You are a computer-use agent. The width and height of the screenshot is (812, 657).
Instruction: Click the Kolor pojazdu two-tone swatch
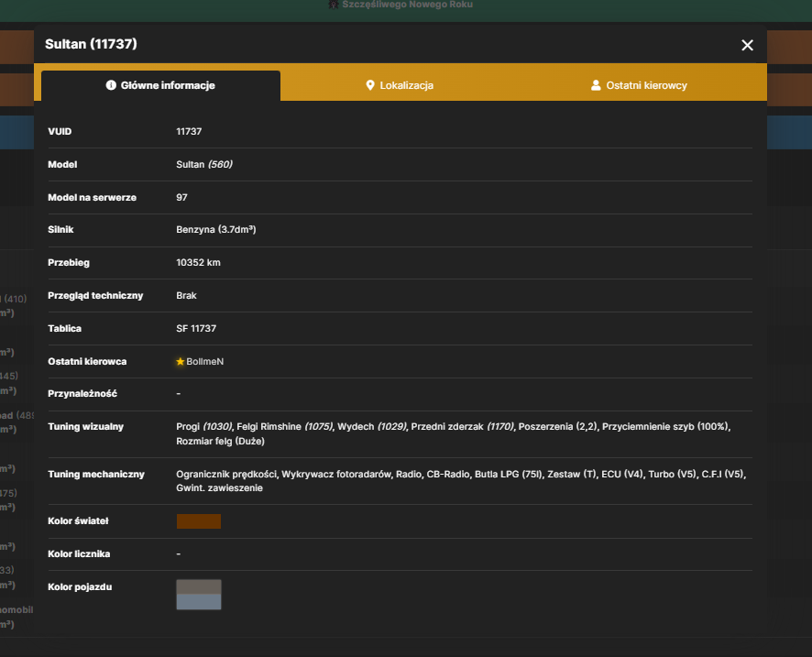199,595
